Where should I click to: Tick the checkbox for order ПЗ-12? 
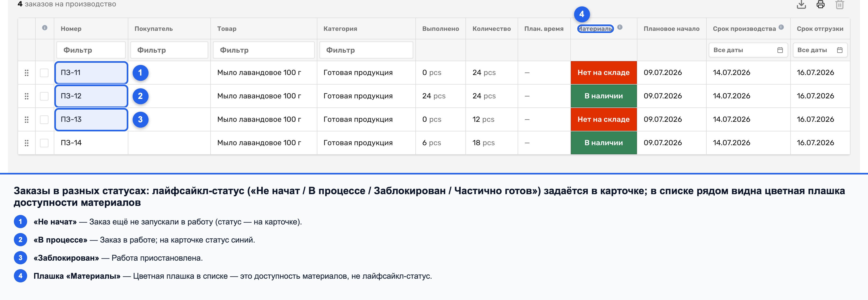point(44,96)
